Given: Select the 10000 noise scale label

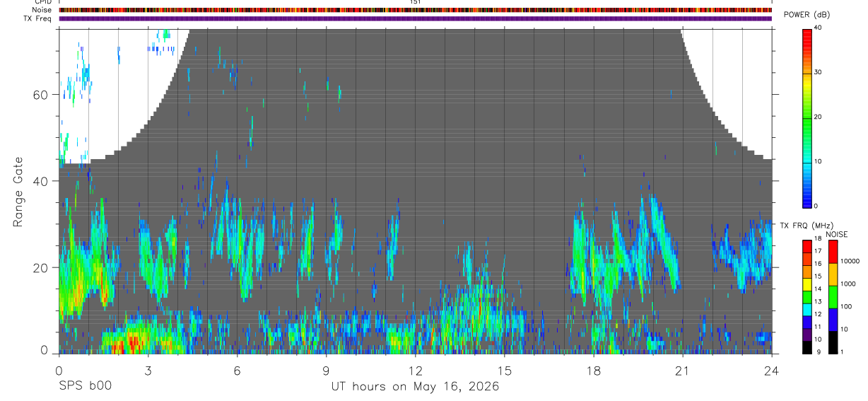Looking at the screenshot, I should pyautogui.click(x=850, y=261).
